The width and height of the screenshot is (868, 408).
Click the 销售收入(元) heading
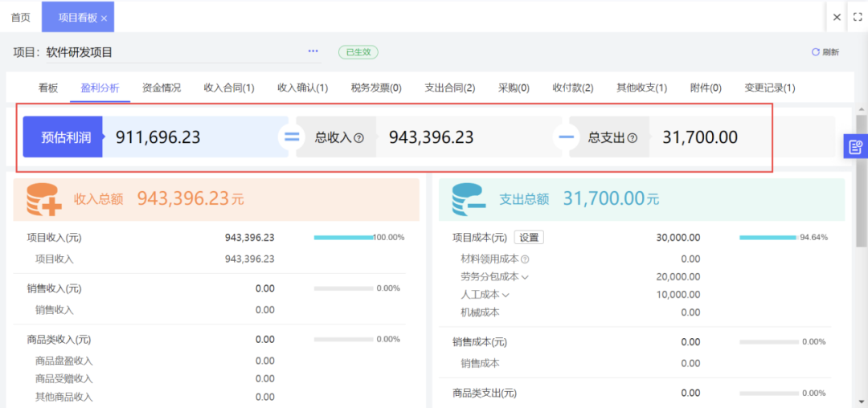(x=55, y=288)
